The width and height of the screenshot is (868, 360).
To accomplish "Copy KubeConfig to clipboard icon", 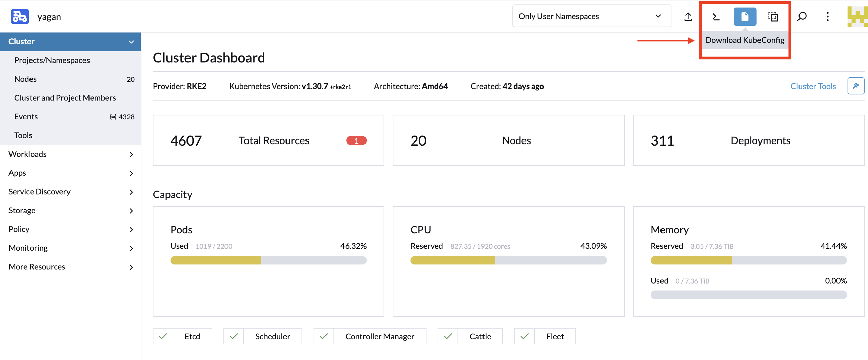I will 773,16.
